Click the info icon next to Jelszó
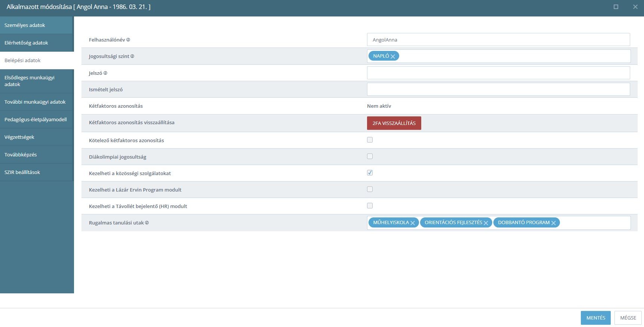Screen dimensions: 644x327 (105, 73)
